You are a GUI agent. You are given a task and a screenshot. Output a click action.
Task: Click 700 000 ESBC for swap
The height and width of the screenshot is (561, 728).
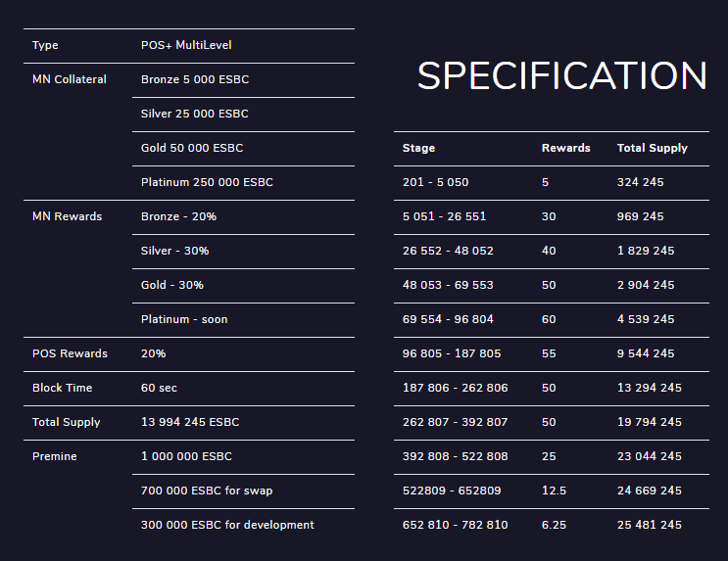207,491
